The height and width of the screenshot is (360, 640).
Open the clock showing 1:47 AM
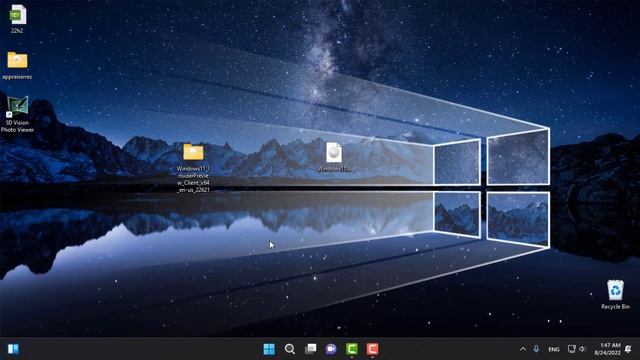(x=607, y=349)
